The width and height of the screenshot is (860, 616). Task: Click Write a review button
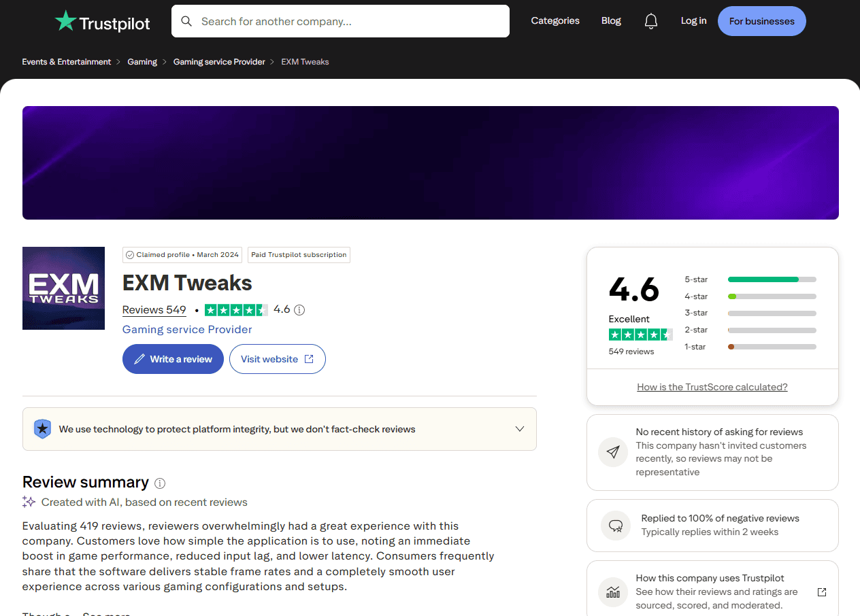(x=173, y=359)
